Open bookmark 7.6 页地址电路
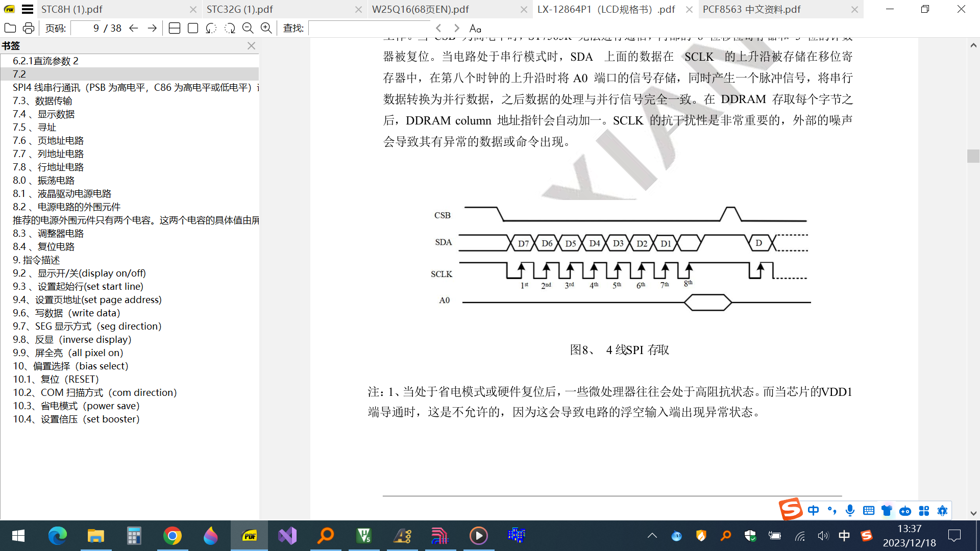The height and width of the screenshot is (551, 980). coord(130,140)
